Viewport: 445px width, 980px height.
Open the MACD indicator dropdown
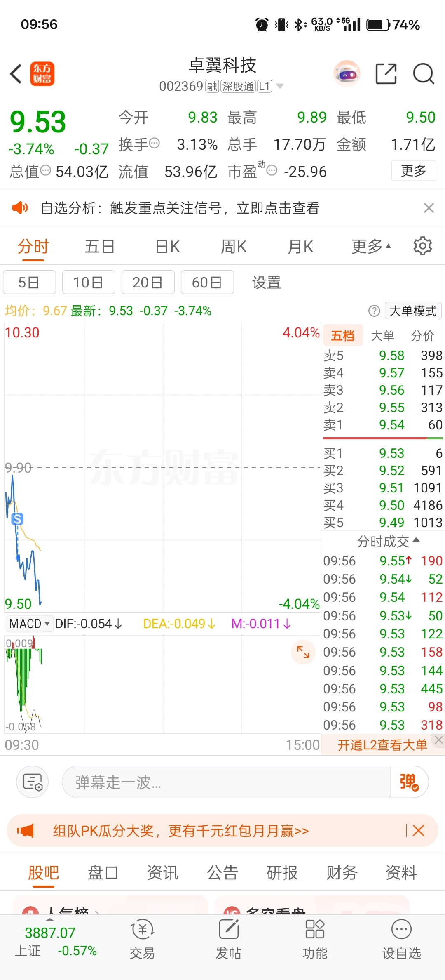pyautogui.click(x=30, y=623)
